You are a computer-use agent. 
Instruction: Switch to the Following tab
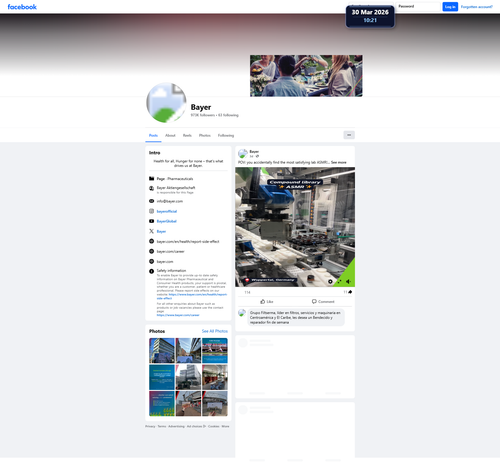(x=226, y=135)
